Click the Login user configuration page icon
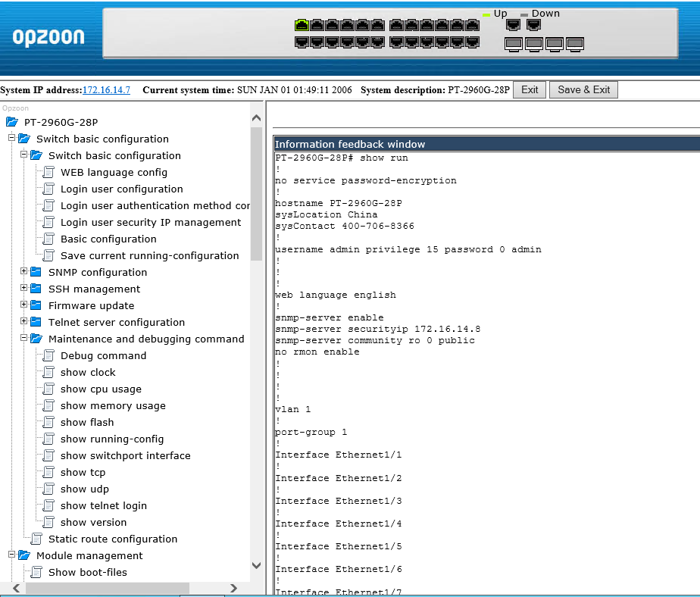The height and width of the screenshot is (597, 700). (x=48, y=189)
